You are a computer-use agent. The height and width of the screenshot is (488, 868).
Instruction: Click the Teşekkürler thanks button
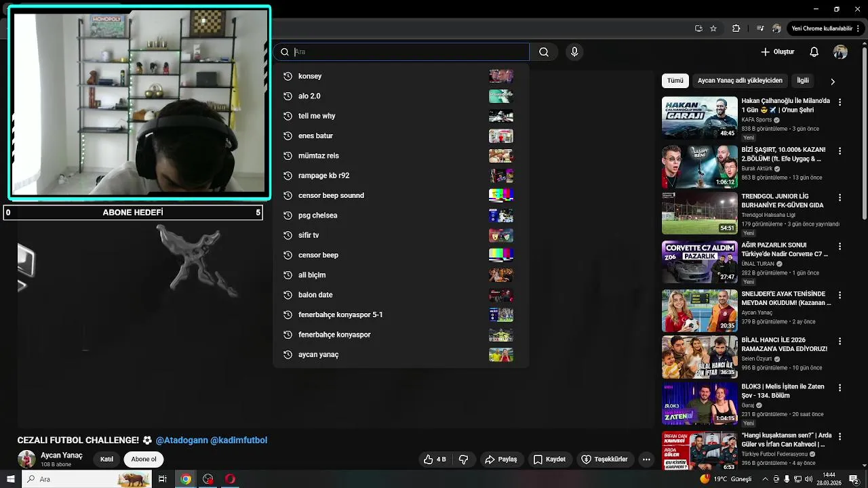(604, 460)
